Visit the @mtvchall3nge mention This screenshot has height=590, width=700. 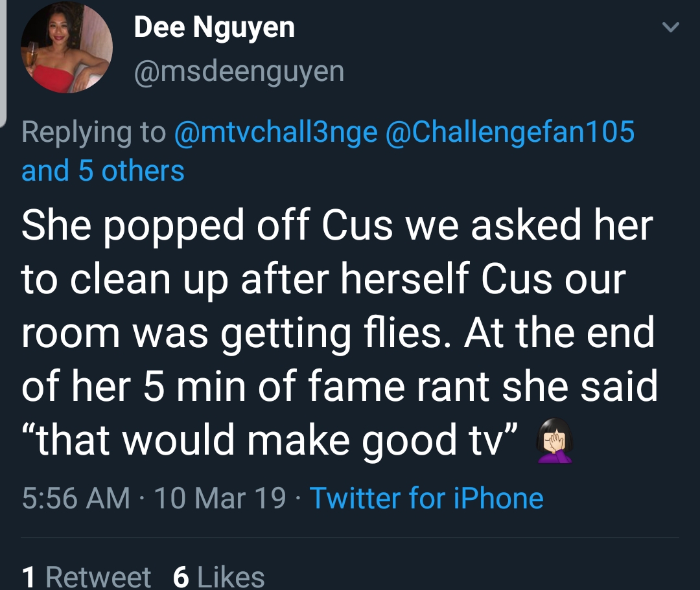coord(276,133)
